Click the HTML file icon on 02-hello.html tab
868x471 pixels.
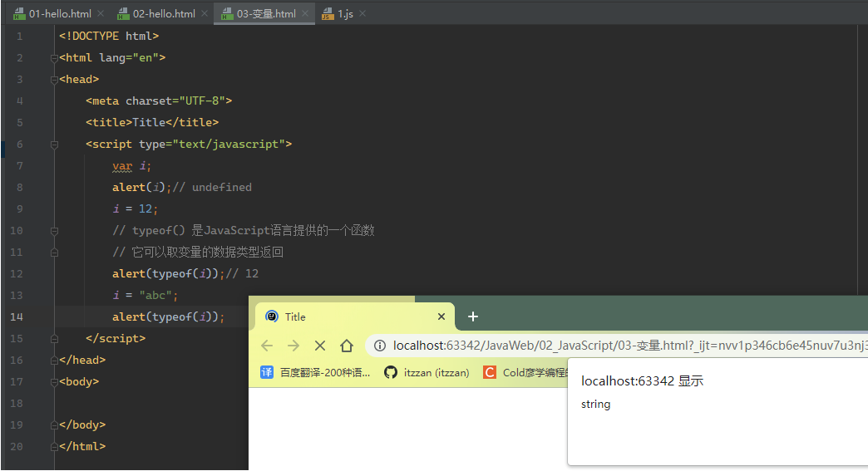click(123, 14)
